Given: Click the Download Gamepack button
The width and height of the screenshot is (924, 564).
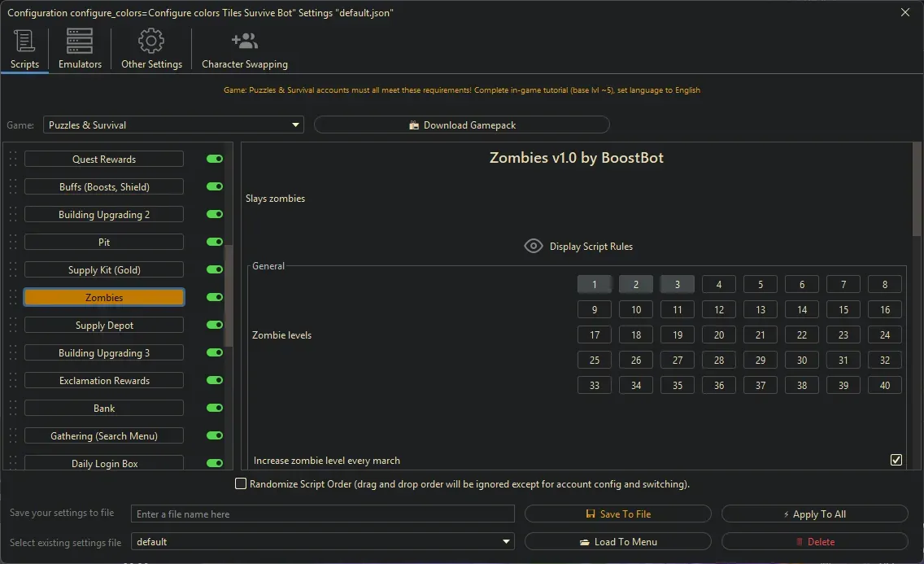Looking at the screenshot, I should click(x=461, y=125).
